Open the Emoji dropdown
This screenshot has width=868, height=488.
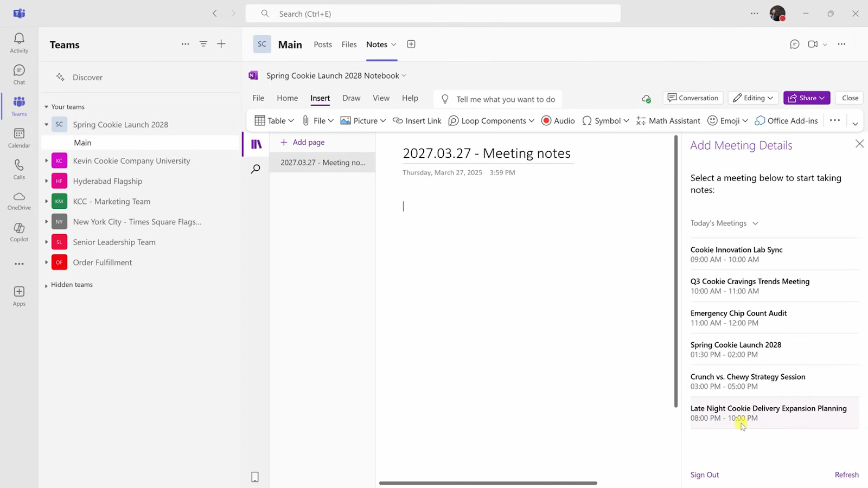coord(728,121)
